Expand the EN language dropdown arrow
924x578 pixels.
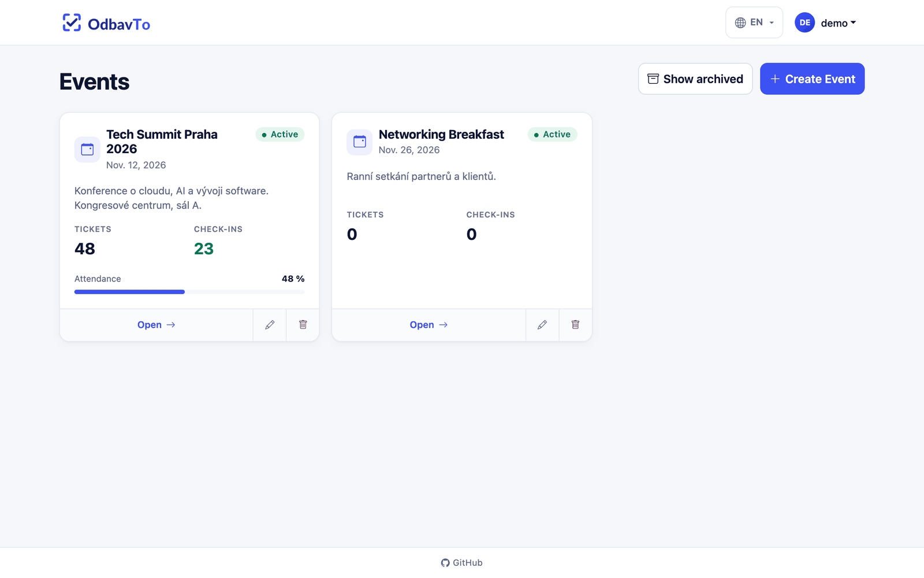(x=772, y=23)
